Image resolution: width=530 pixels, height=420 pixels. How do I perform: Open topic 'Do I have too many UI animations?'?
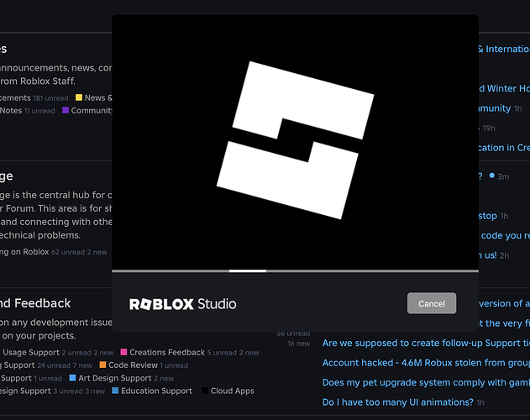398,402
